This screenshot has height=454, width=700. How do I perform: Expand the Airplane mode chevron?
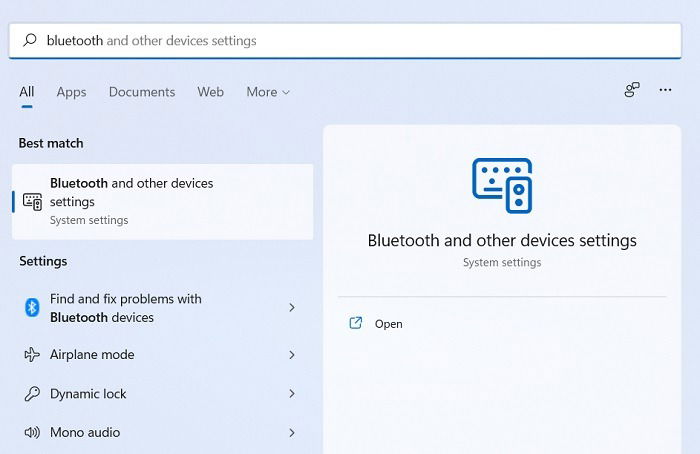[292, 355]
